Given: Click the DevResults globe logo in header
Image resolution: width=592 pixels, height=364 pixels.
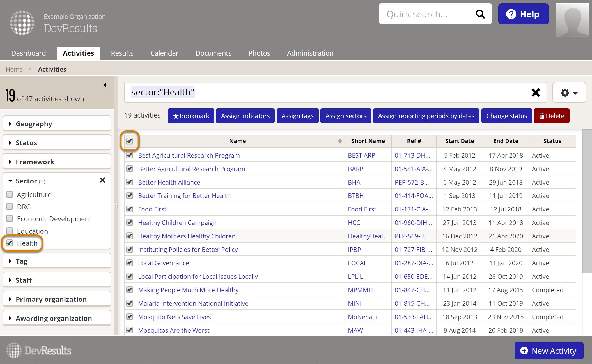Looking at the screenshot, I should 22,22.
